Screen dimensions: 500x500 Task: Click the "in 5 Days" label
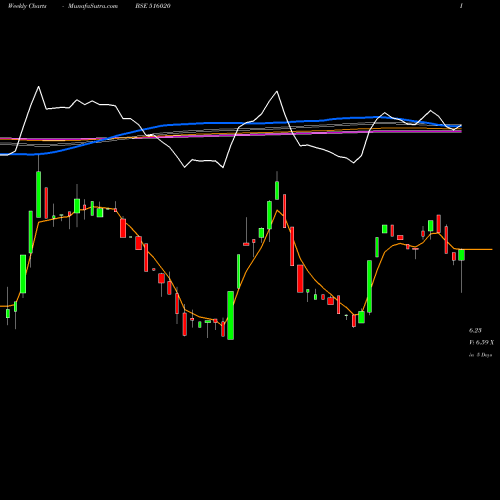coord(480,355)
